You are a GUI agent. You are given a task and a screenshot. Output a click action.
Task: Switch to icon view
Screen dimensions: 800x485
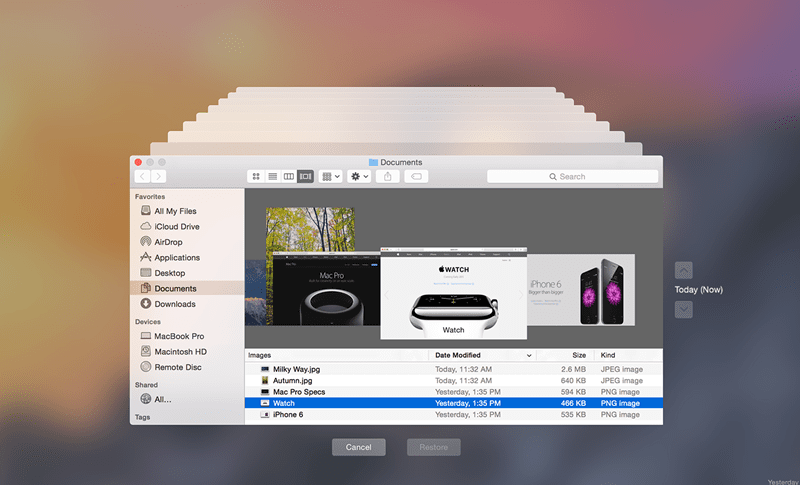(256, 176)
